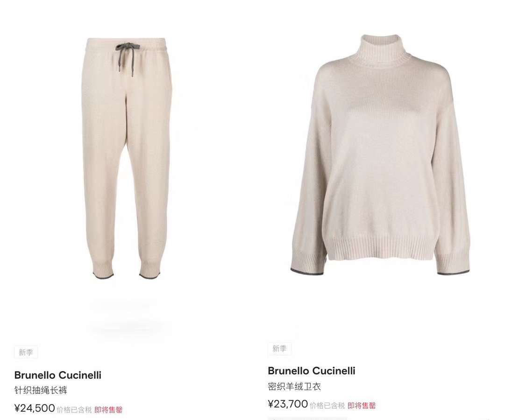The height and width of the screenshot is (420, 505).
Task: Open the 密织羊绒卫衣 product title
Action: 294,386
